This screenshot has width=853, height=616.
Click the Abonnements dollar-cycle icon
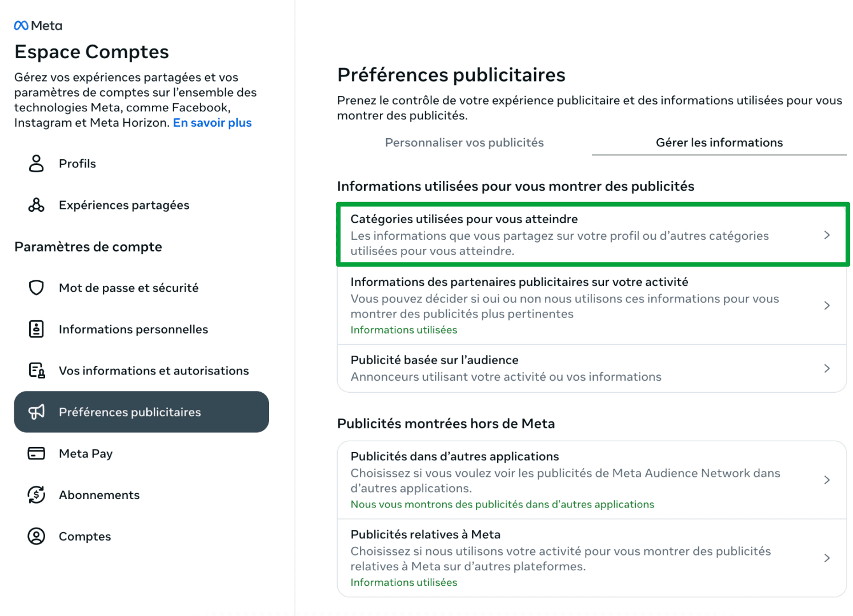click(37, 495)
